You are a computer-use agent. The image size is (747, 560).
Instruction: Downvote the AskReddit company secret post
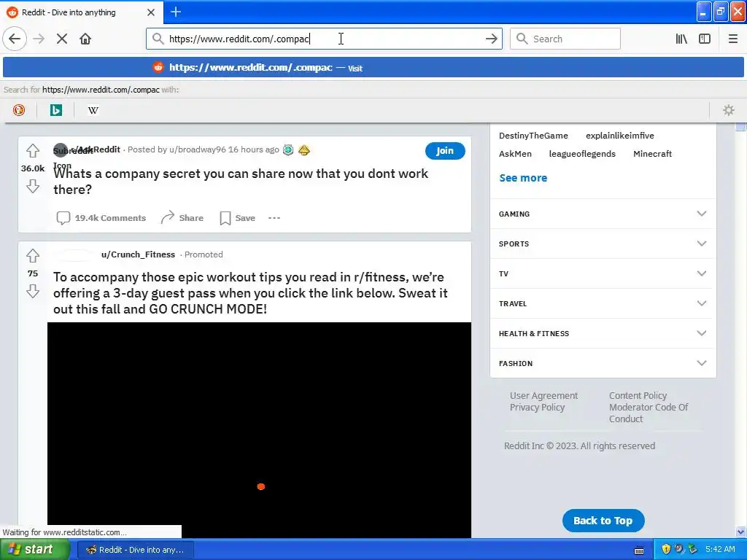coord(33,186)
